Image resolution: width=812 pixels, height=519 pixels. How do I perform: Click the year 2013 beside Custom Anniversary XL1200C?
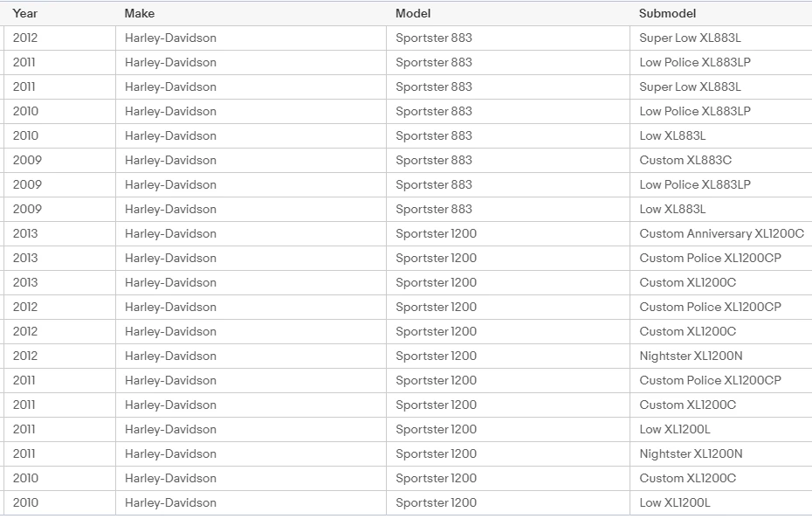click(x=25, y=234)
